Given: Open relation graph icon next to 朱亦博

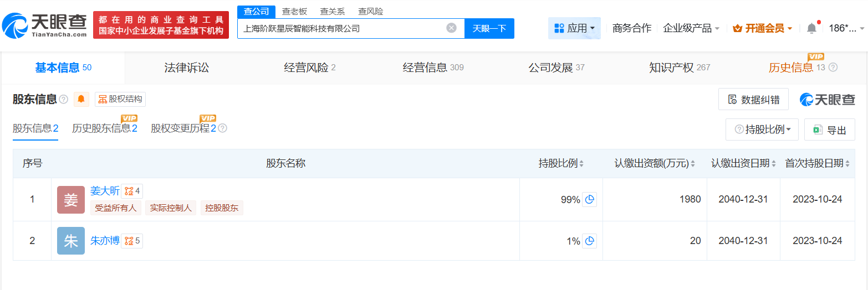Looking at the screenshot, I should [132, 241].
